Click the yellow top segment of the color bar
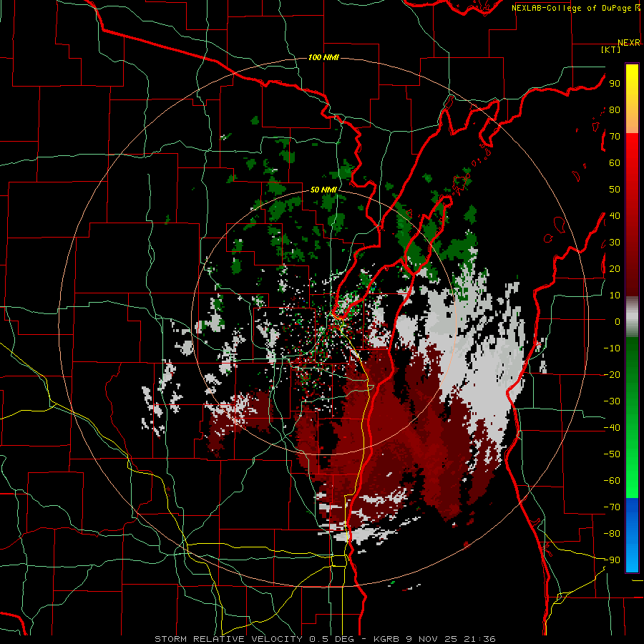Viewport: 644px width, 644px height. tap(632, 99)
